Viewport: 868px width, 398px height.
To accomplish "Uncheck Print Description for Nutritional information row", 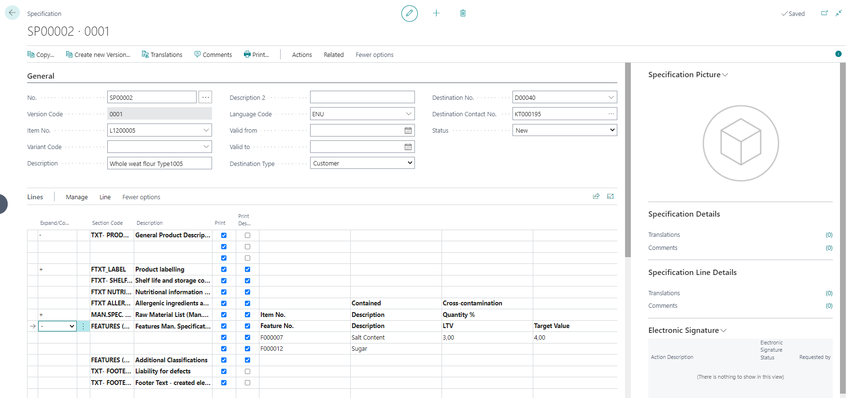I will coord(247,292).
